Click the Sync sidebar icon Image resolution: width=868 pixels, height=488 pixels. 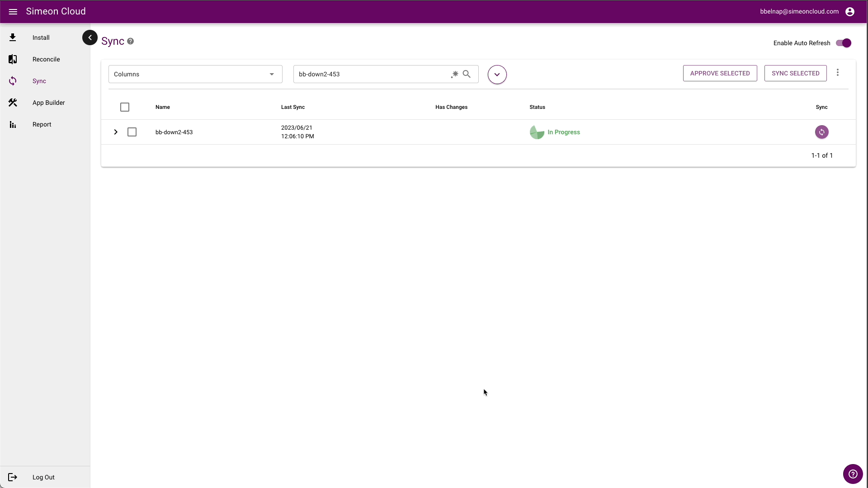tap(13, 81)
